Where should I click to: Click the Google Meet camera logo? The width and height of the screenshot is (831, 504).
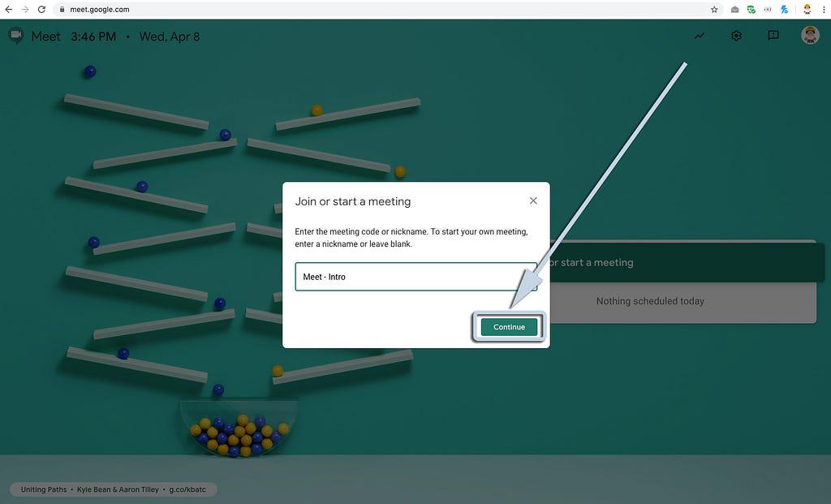(x=15, y=36)
